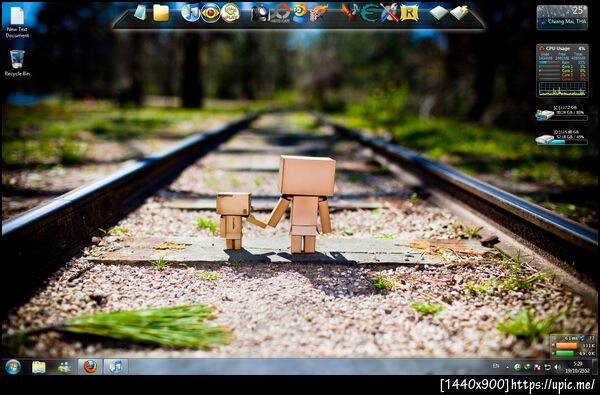This screenshot has height=395, width=600.
Task: Open the grey-and-red Webcam dock icon
Action: tap(280, 13)
